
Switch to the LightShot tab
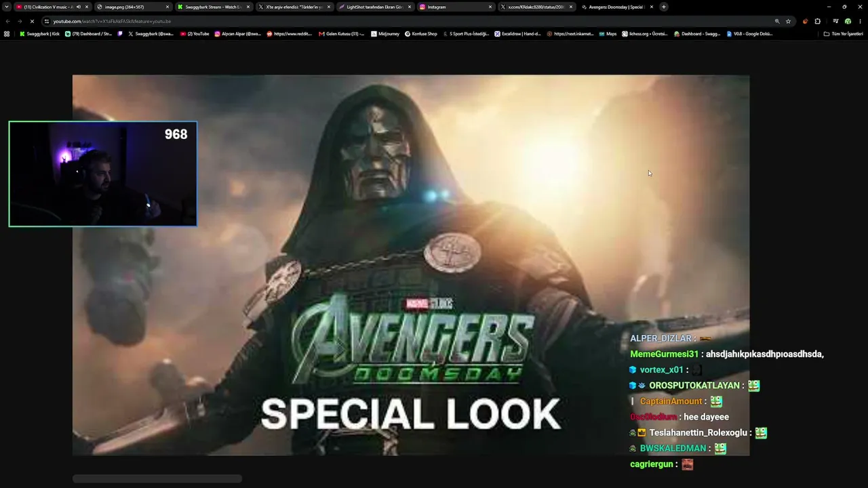point(374,7)
